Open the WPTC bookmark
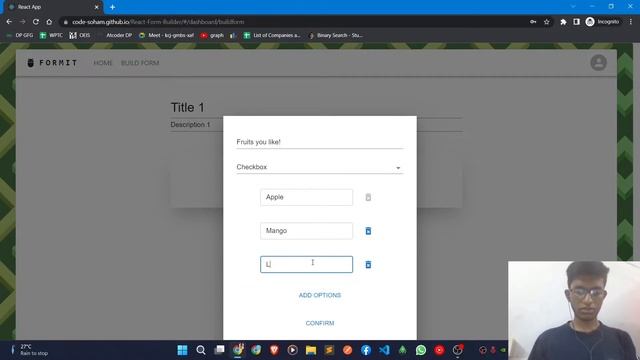The width and height of the screenshot is (640, 360). (x=51, y=36)
